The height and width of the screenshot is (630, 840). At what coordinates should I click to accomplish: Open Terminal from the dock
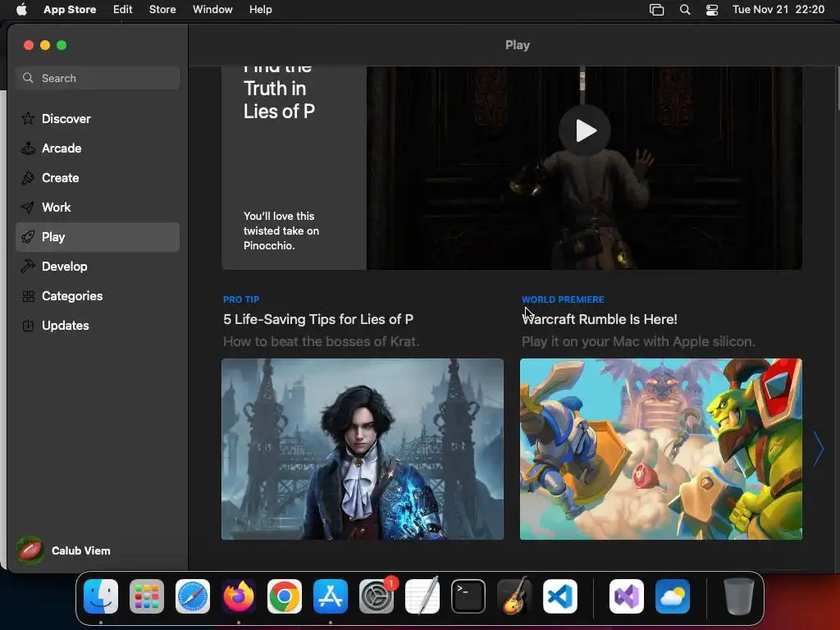point(468,596)
